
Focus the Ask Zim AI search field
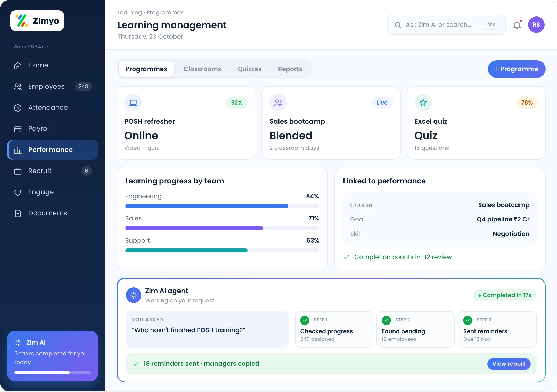tap(447, 25)
